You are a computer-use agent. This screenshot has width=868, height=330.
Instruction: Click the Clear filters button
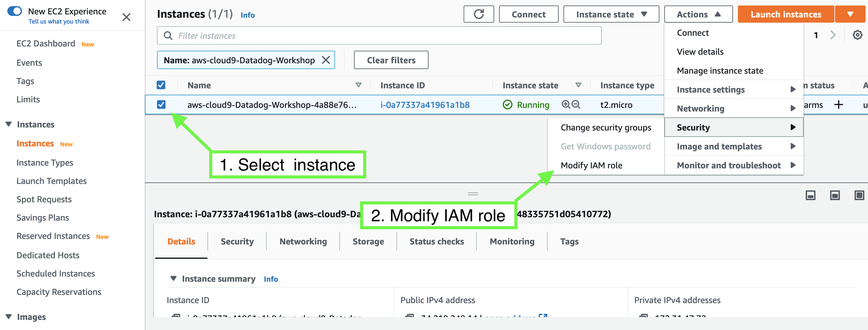[x=391, y=60]
